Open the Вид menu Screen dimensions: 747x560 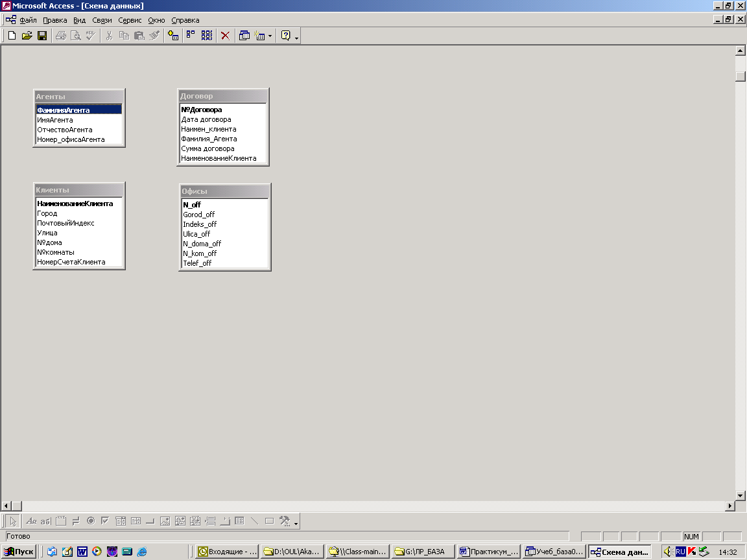[x=80, y=20]
